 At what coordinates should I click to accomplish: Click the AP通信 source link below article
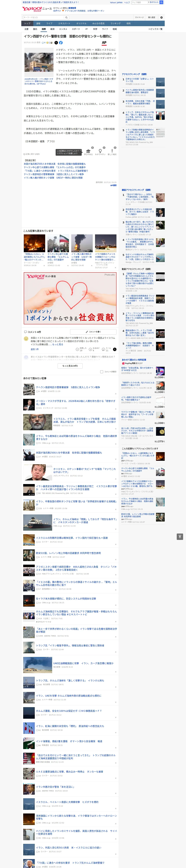pyautogui.click(x=113, y=185)
